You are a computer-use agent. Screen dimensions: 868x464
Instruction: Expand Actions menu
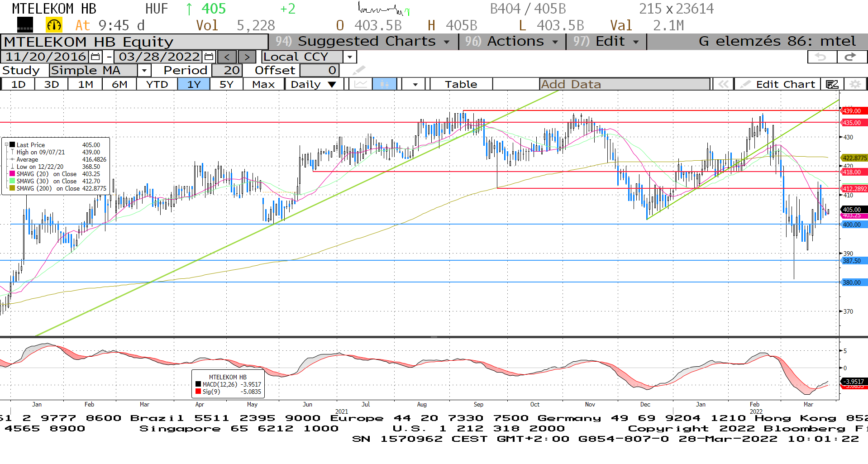(512, 41)
